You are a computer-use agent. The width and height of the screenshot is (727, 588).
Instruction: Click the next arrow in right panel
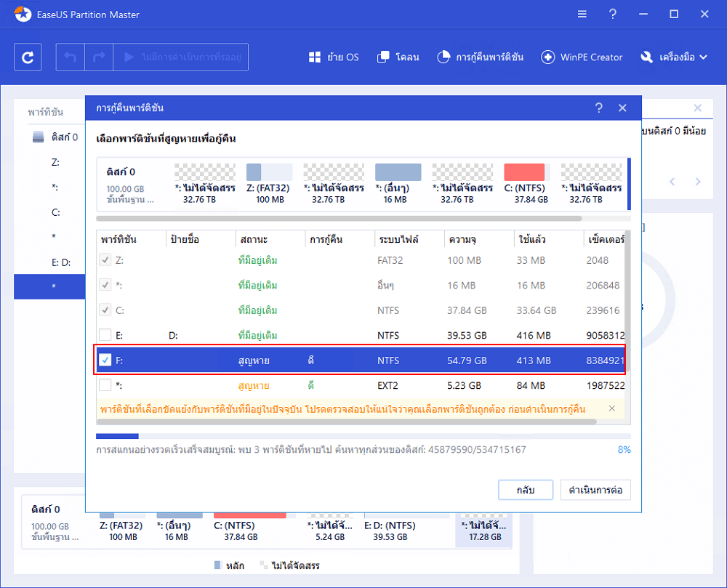pos(698,182)
